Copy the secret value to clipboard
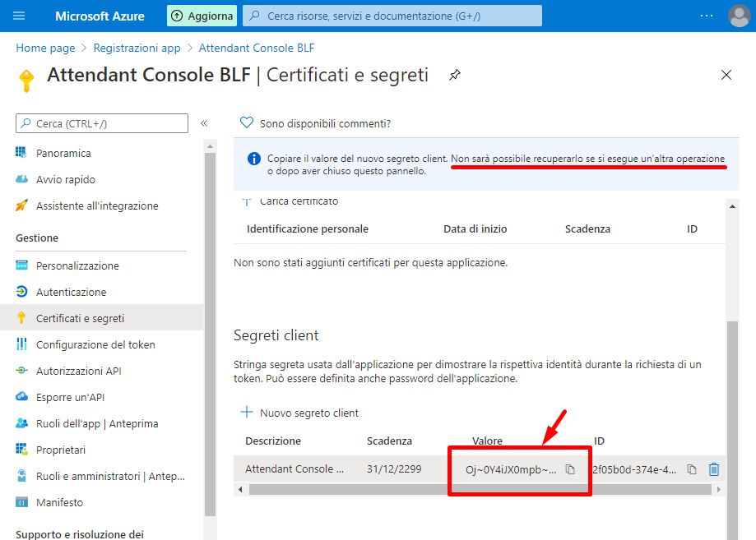 coord(570,469)
